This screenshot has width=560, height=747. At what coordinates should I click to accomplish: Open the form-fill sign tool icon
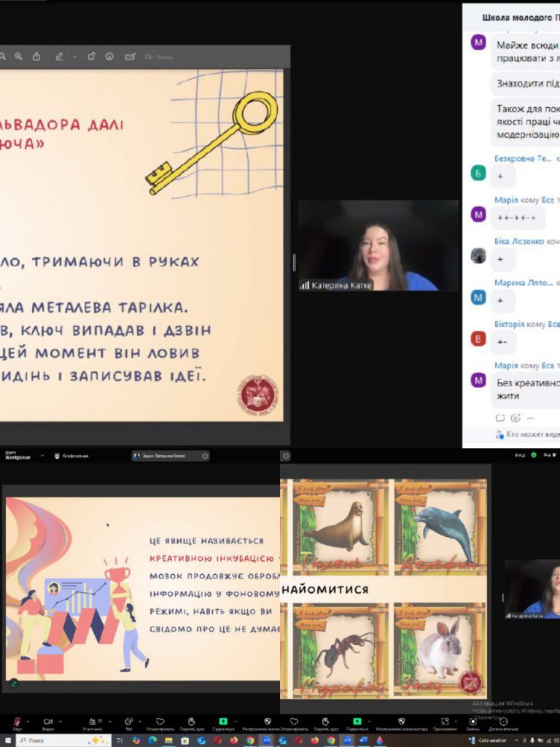pos(130,56)
